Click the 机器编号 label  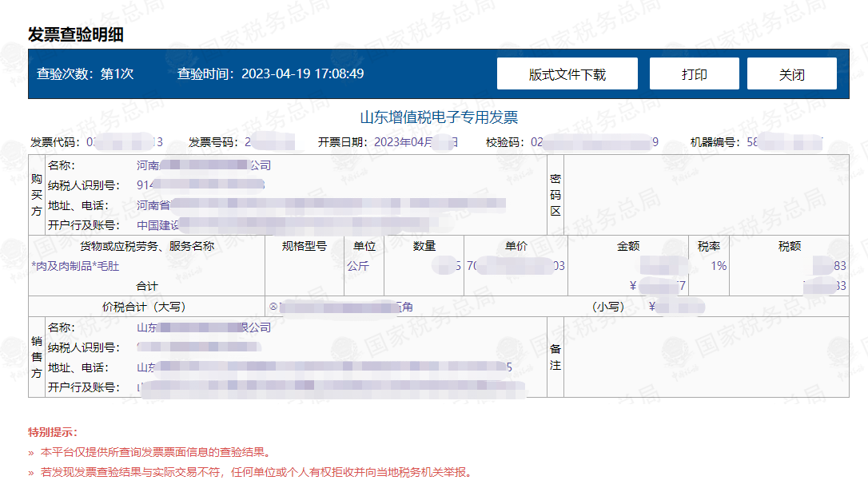pos(715,142)
